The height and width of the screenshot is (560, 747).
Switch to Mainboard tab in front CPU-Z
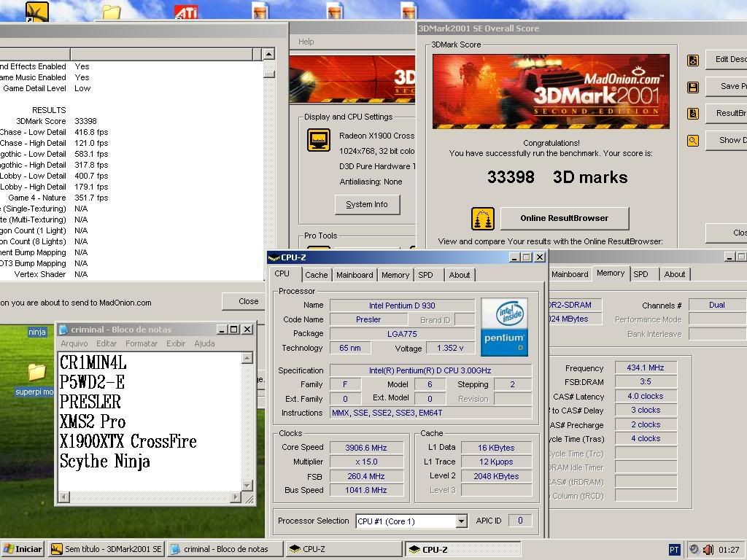355,275
